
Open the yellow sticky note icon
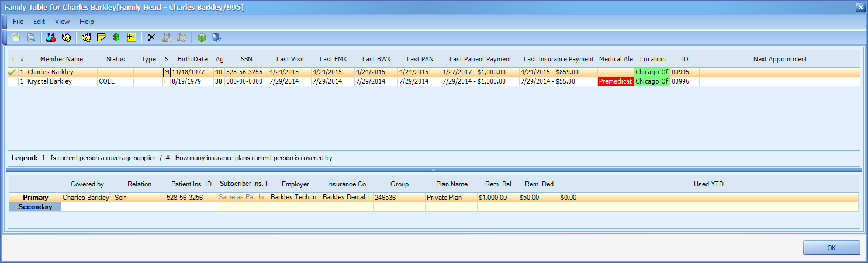(x=101, y=37)
